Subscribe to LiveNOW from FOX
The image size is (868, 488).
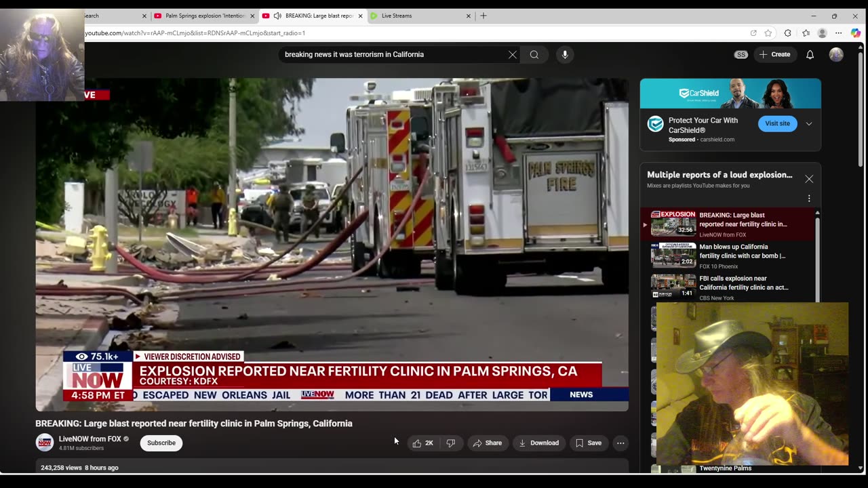[x=161, y=443]
